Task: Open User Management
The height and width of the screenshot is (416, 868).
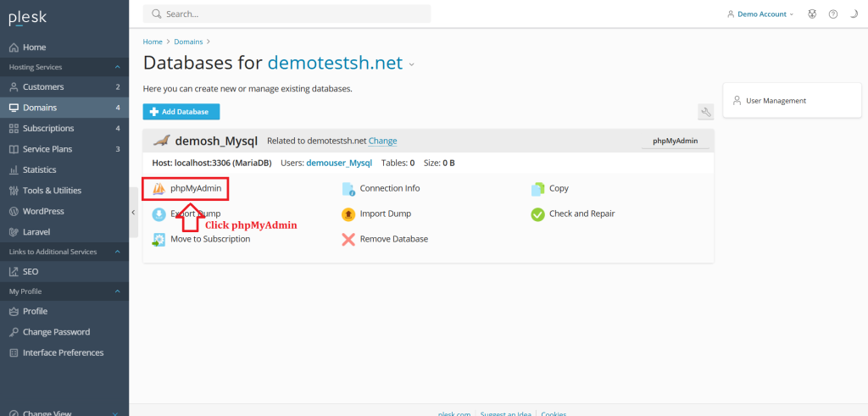Action: [x=776, y=101]
